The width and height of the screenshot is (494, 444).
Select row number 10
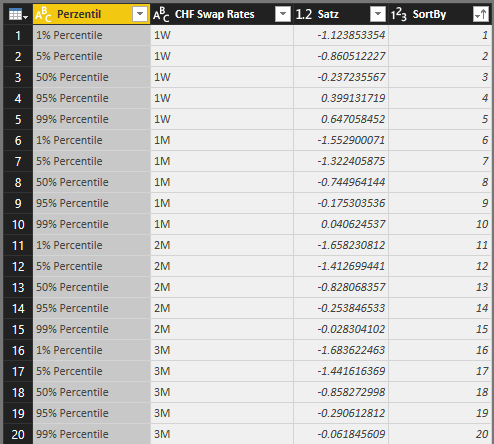(x=18, y=224)
